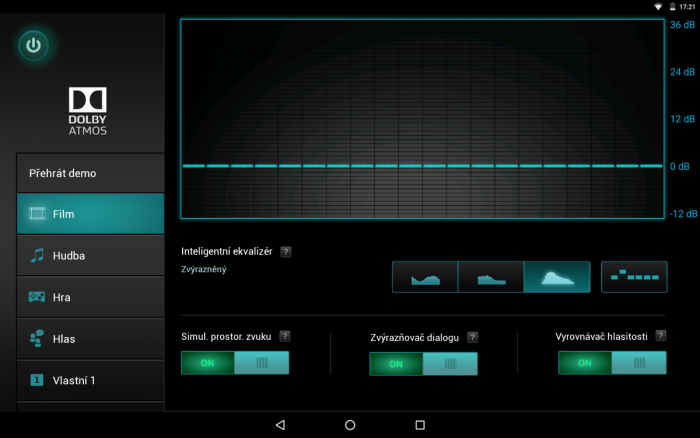Show help for Simul. prostor. zvuku

tap(285, 336)
